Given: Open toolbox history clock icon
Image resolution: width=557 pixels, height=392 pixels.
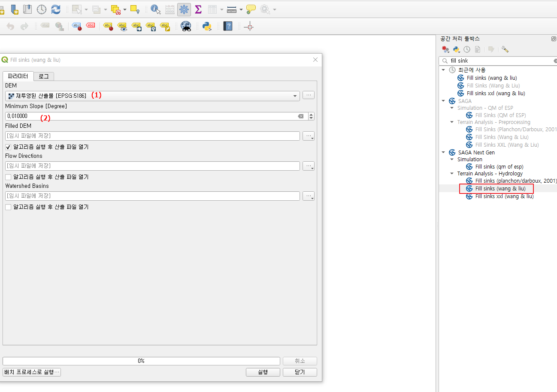Looking at the screenshot, I should [x=467, y=49].
